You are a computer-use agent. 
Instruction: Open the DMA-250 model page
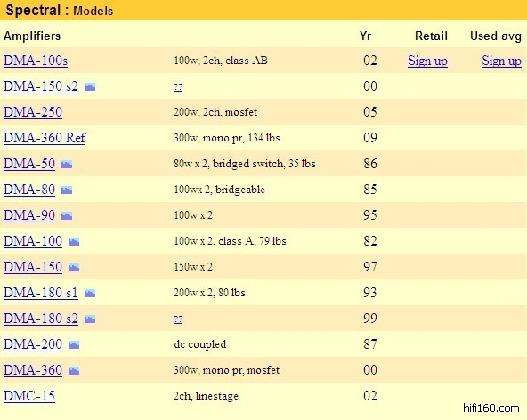pos(33,112)
